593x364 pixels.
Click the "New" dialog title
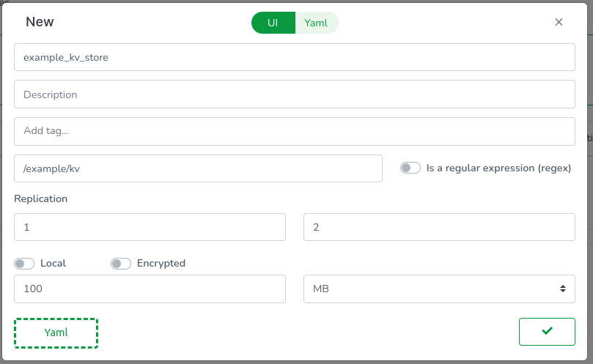pos(40,22)
